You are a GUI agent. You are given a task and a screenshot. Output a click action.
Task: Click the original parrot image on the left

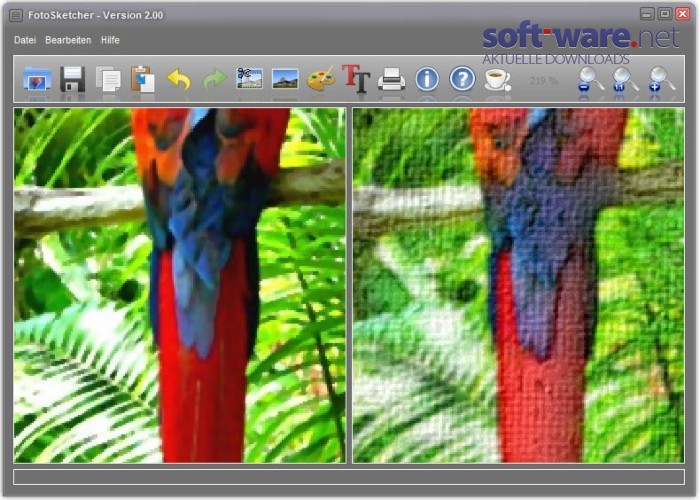click(x=179, y=285)
